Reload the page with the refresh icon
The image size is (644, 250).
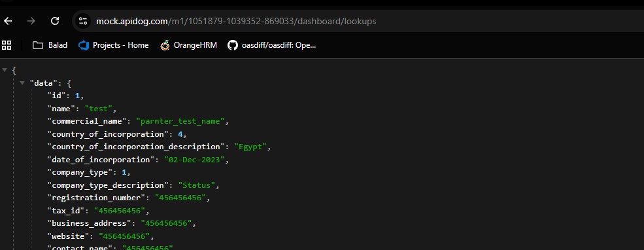tap(55, 21)
